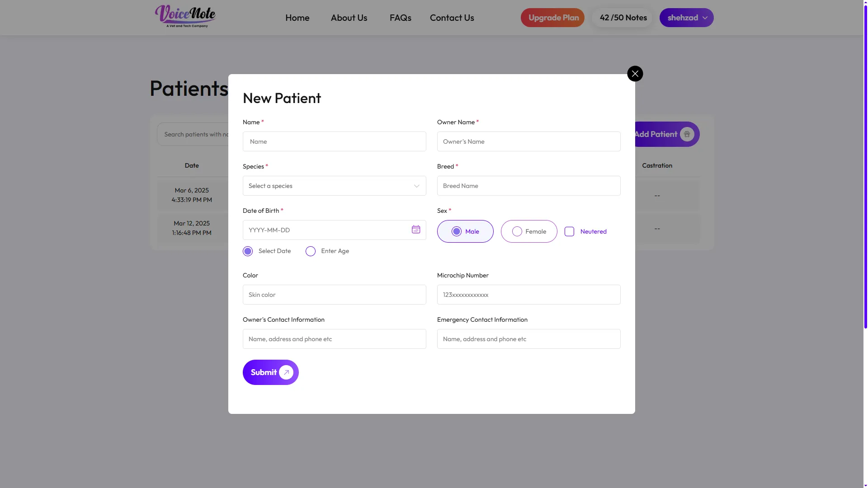Click the Upgrade Plan button

[x=552, y=18]
